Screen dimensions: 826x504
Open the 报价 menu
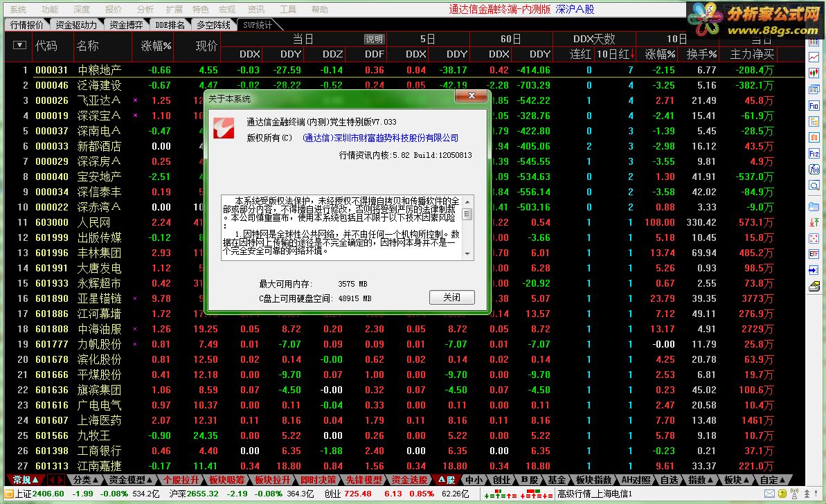point(114,10)
